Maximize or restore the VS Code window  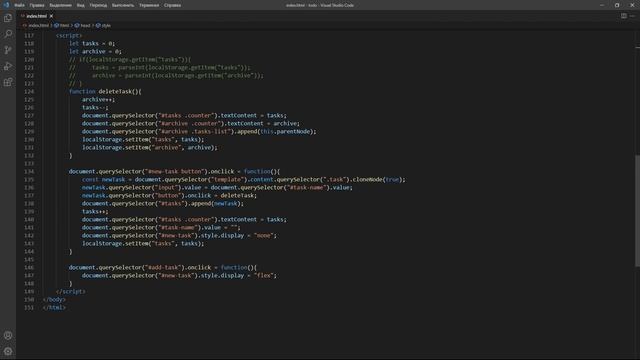coord(617,5)
